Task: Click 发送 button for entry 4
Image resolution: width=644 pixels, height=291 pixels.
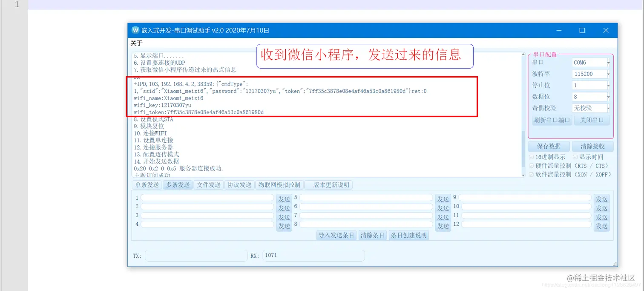Action: [284, 226]
